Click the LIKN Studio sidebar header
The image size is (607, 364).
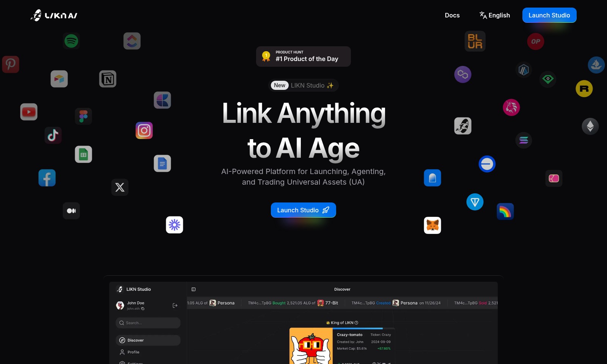click(134, 289)
